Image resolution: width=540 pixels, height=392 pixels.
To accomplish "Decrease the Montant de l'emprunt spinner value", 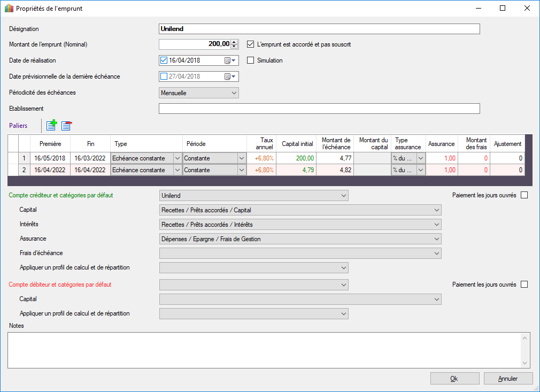I will click(234, 47).
